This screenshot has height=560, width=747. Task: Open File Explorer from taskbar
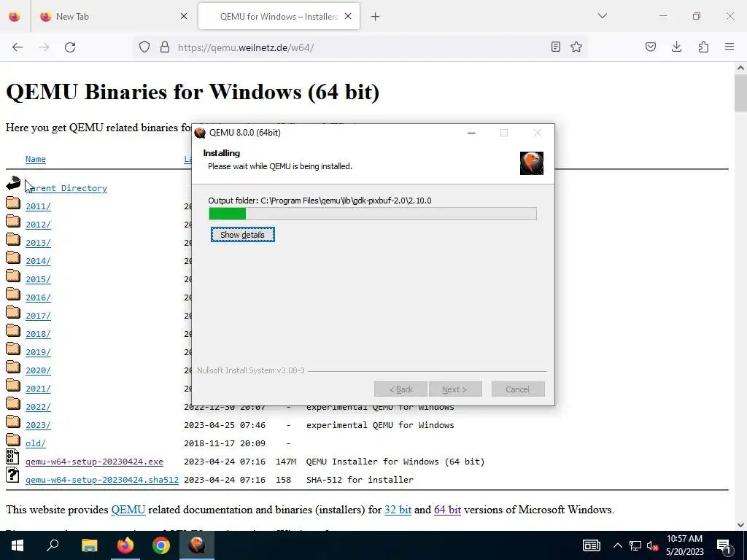coord(89,545)
